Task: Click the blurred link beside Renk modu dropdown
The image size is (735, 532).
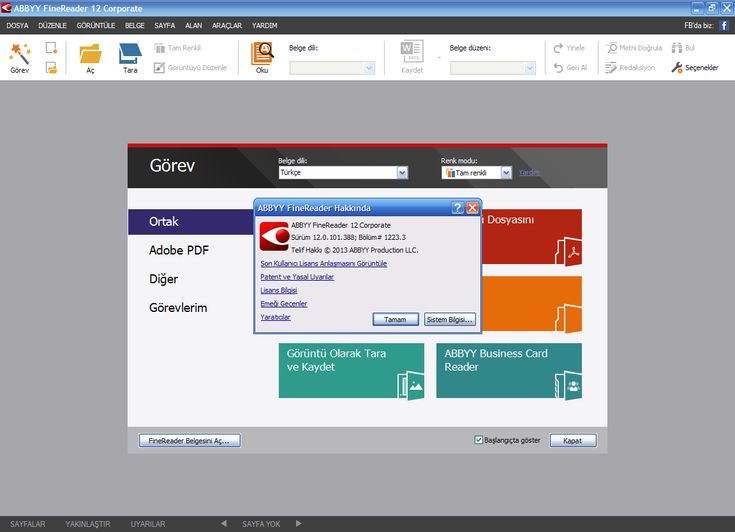Action: coord(529,173)
